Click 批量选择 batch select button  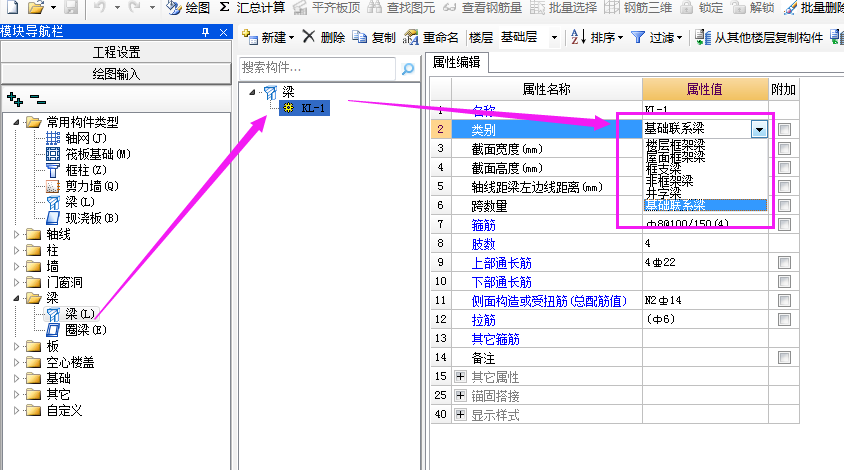tap(564, 8)
